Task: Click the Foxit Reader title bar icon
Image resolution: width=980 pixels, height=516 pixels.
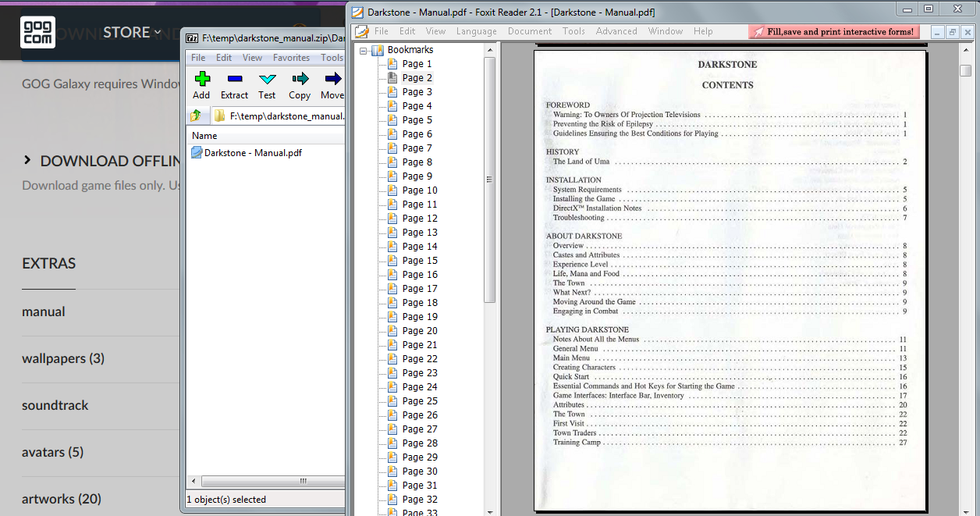Action: pos(357,12)
